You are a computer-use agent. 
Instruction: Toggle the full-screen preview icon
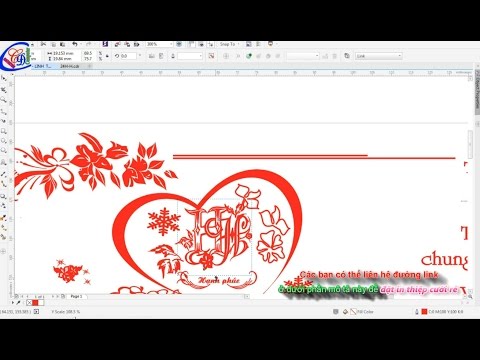coord(179,44)
